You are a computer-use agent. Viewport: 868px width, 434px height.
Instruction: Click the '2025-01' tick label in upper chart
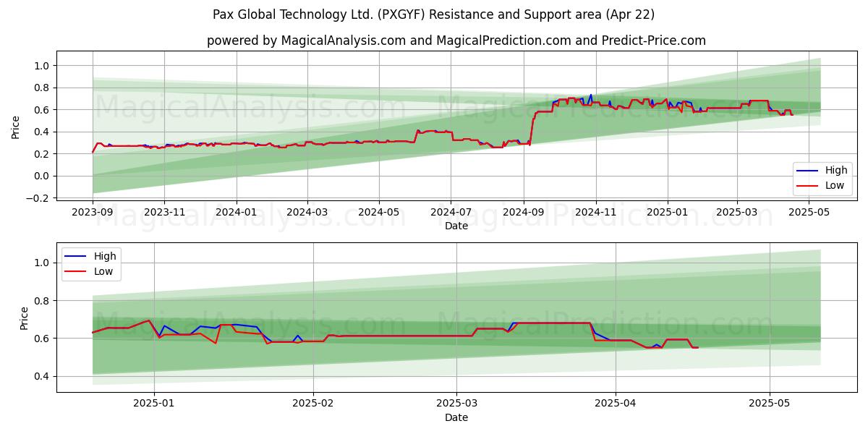coord(668,213)
